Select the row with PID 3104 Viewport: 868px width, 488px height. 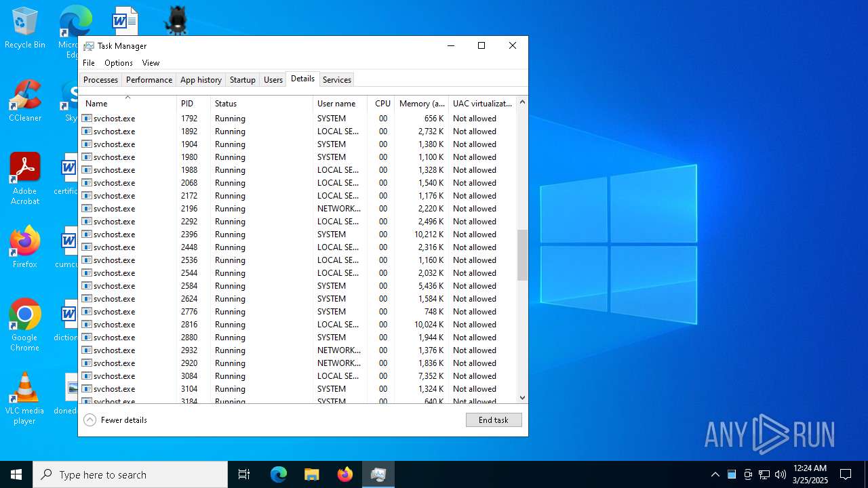[298, 389]
